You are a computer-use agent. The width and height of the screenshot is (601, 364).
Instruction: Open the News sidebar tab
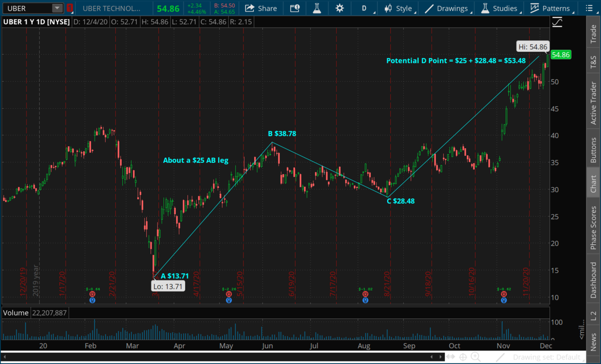tap(593, 340)
